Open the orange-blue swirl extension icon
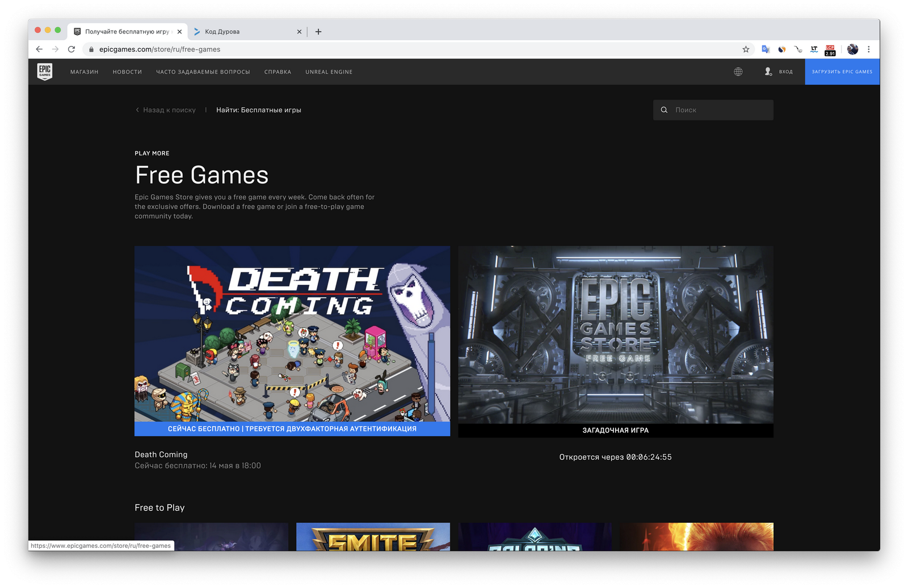The height and width of the screenshot is (588, 908). [782, 49]
